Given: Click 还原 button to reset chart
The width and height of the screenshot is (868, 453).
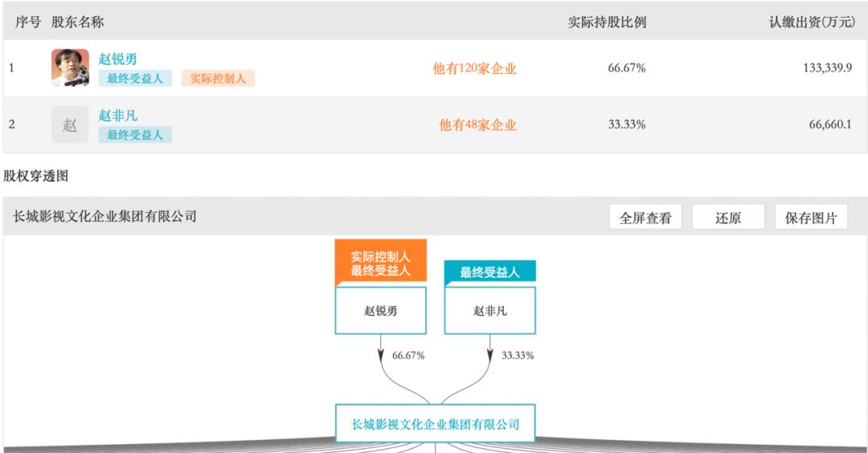Looking at the screenshot, I should tap(728, 218).
